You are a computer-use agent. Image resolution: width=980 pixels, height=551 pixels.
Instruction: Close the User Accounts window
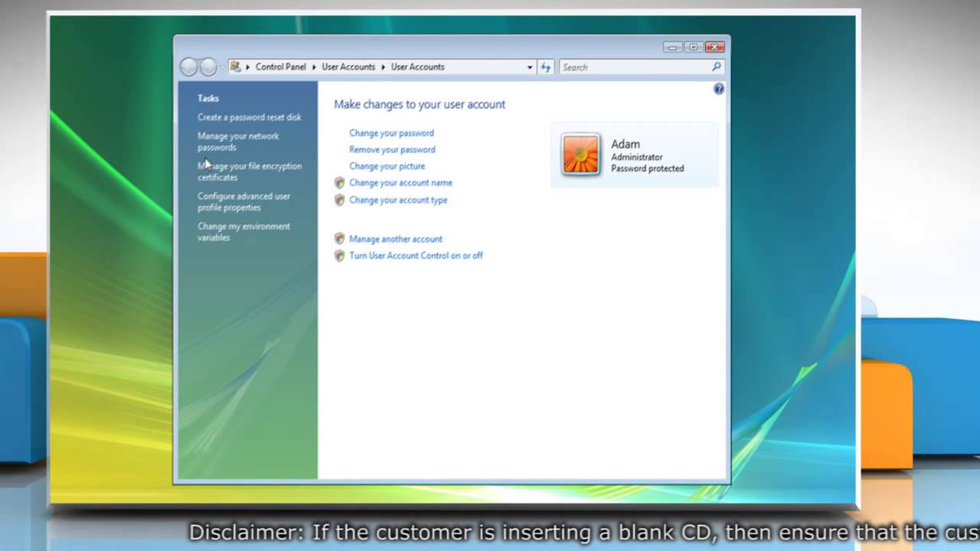(x=714, y=47)
